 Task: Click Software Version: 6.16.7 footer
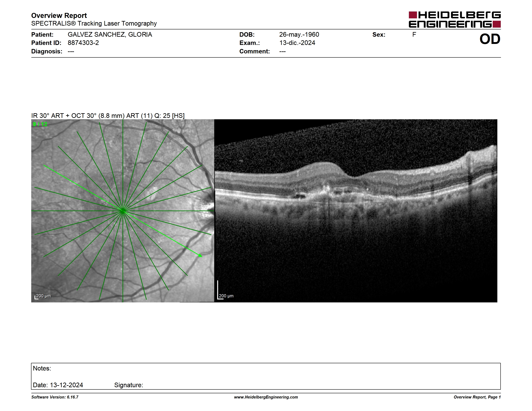click(x=55, y=397)
